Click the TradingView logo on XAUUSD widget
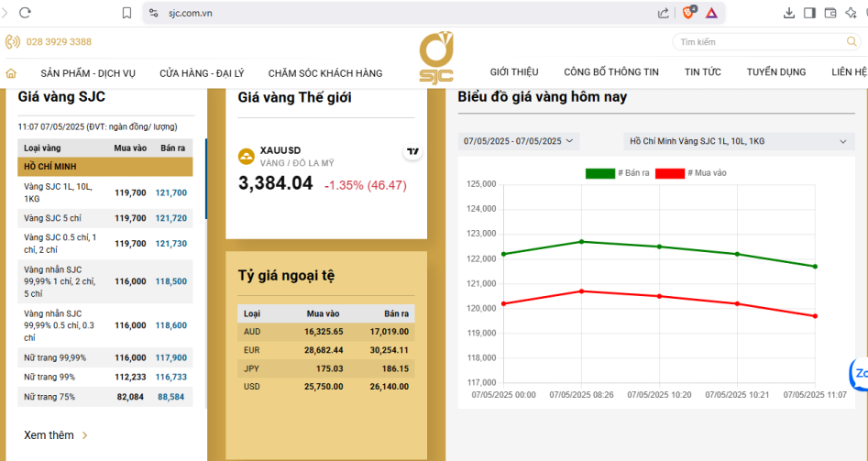 (x=412, y=151)
